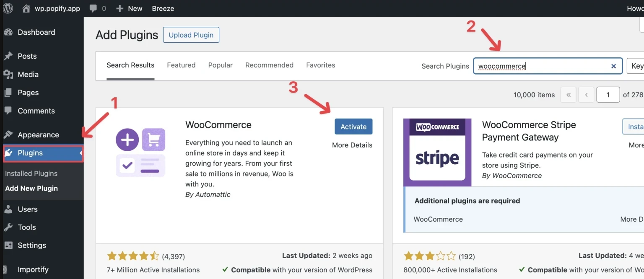Viewport: 644px width, 279px height.
Task: Click the Comments speech bubble sidebar icon
Action: tap(8, 111)
